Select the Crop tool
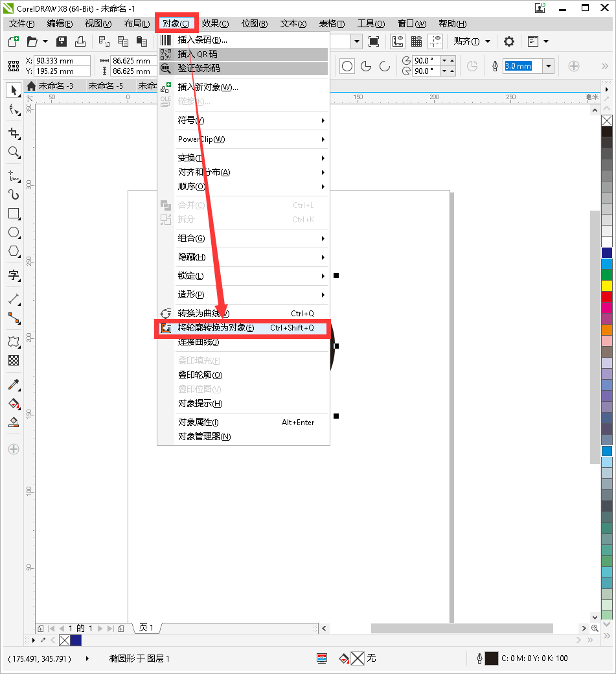The width and height of the screenshot is (616, 674). pyautogui.click(x=14, y=134)
